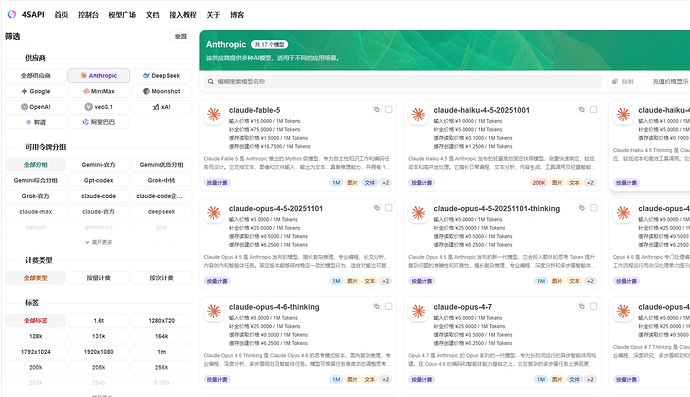Click the DeepSeek whale icon in the vendor filter
Viewport: 690px width, 397px height.
point(146,76)
